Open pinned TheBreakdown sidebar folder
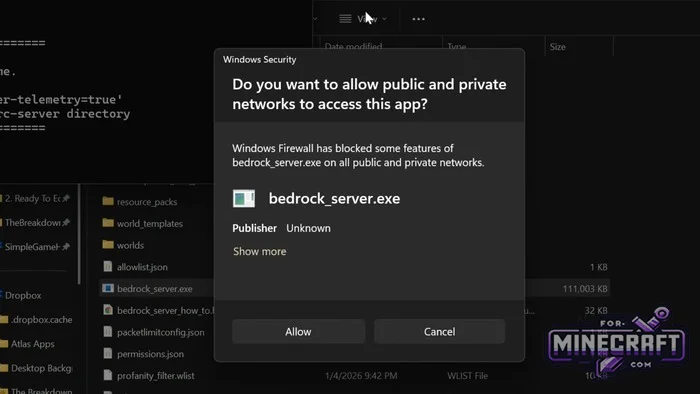 32,222
